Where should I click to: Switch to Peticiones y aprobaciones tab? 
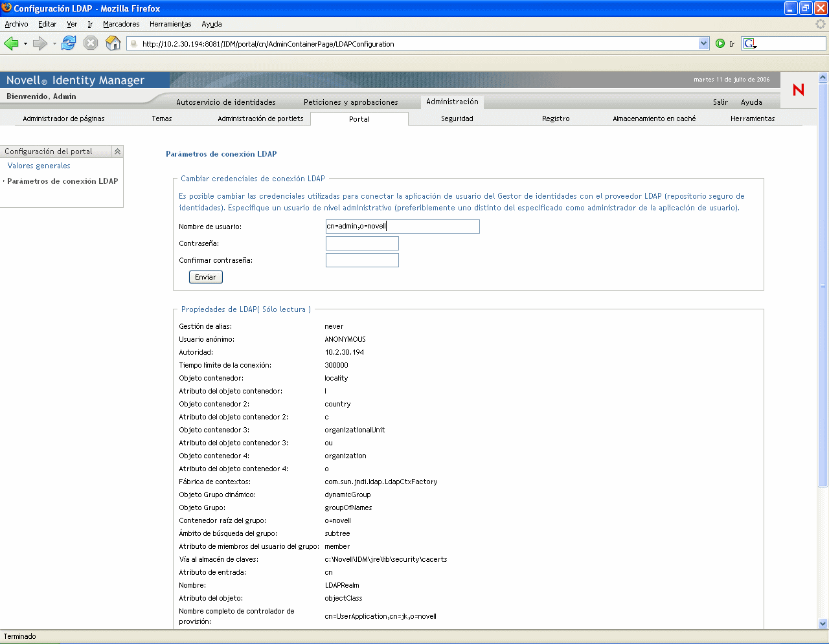tap(351, 102)
